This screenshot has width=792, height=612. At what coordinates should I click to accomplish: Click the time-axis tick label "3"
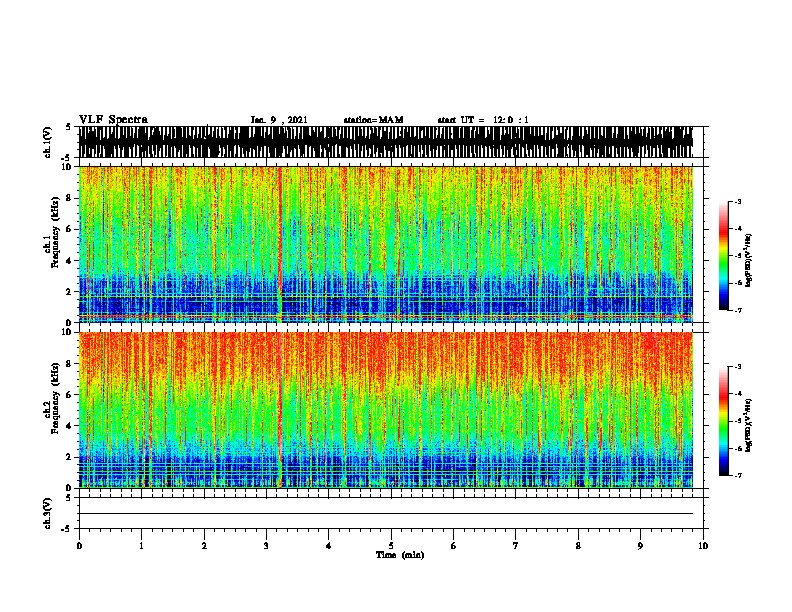pyautogui.click(x=266, y=546)
